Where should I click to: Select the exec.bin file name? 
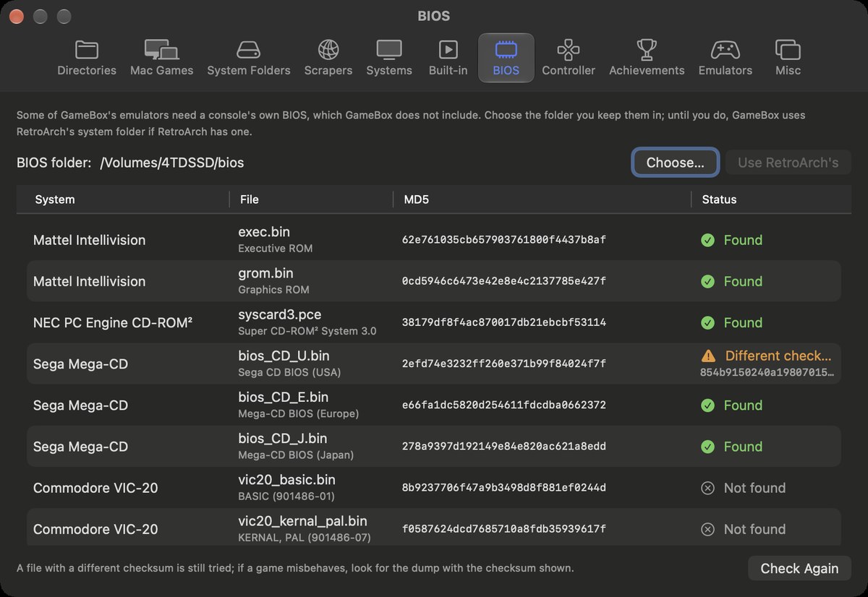click(x=264, y=232)
